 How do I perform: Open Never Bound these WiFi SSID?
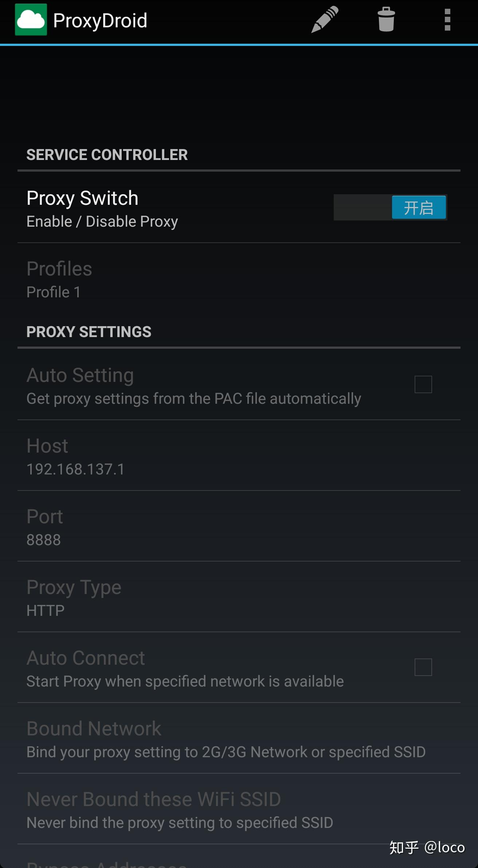[x=239, y=809]
